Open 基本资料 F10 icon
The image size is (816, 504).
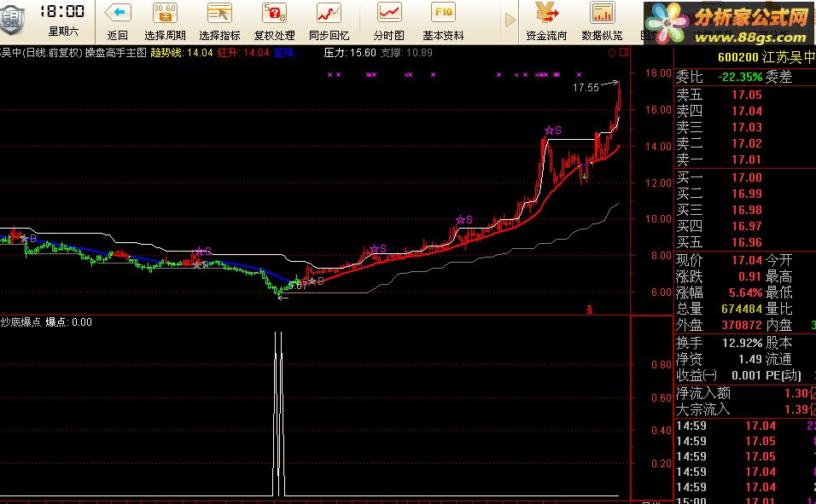tap(443, 13)
